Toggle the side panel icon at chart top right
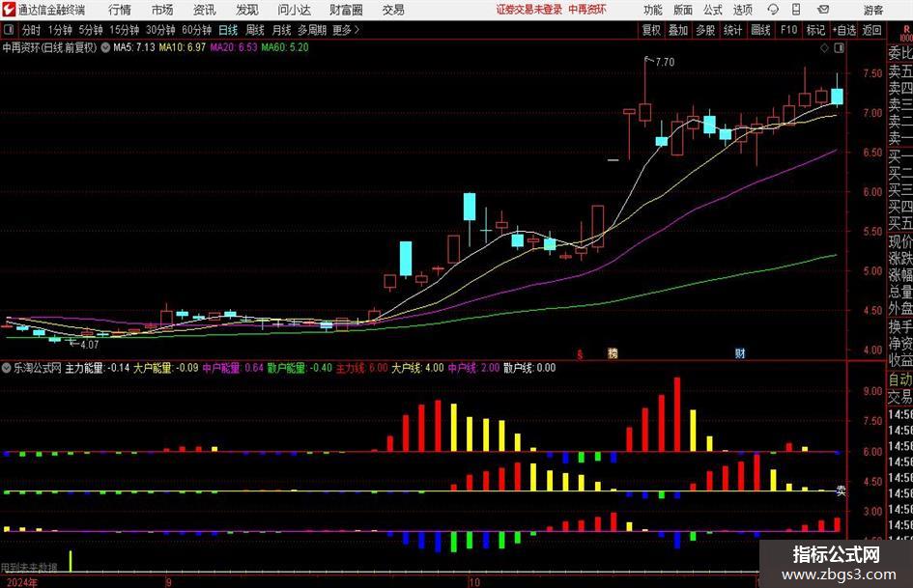Screen dimensions: 913x588 pyautogui.click(x=839, y=48)
